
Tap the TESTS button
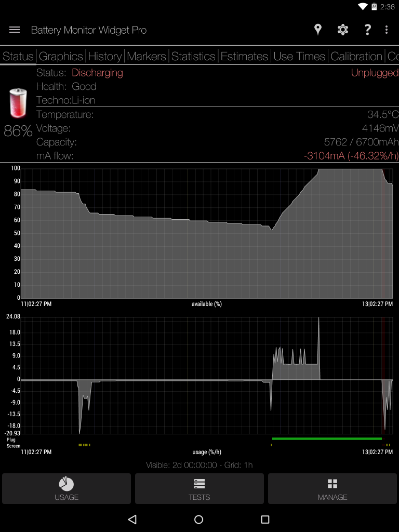(x=199, y=488)
